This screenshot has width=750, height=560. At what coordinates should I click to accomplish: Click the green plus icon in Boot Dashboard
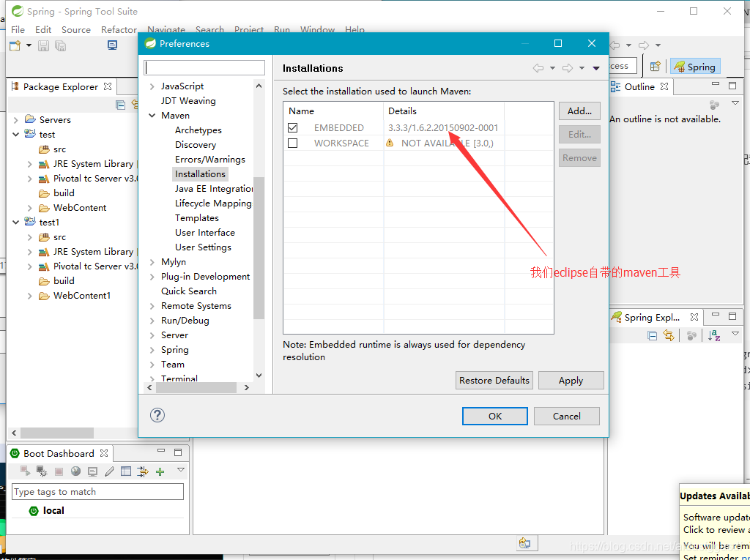point(160,471)
